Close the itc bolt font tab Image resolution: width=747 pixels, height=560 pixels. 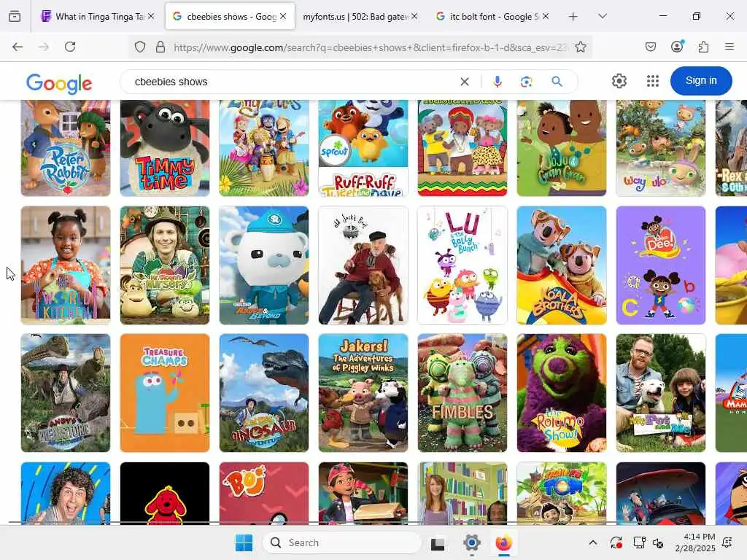546,16
